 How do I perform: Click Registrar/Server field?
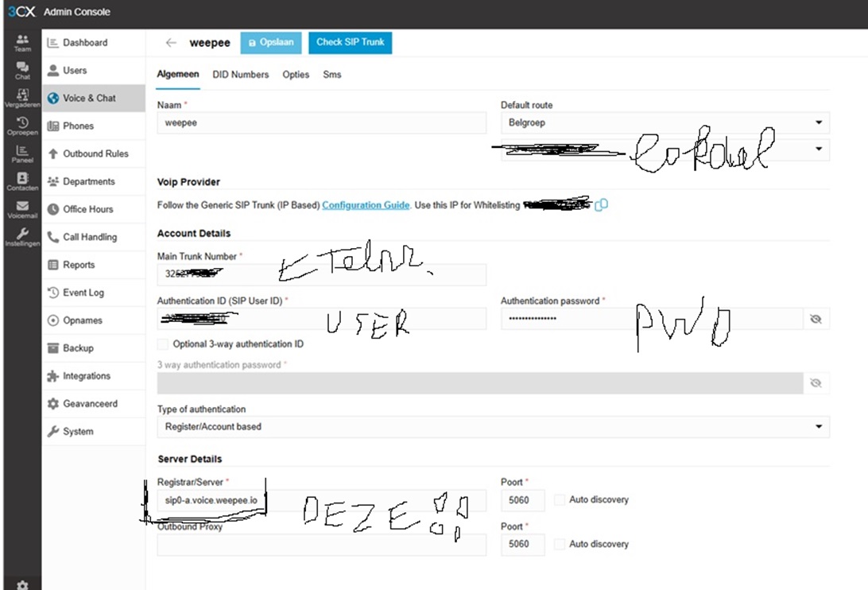322,500
